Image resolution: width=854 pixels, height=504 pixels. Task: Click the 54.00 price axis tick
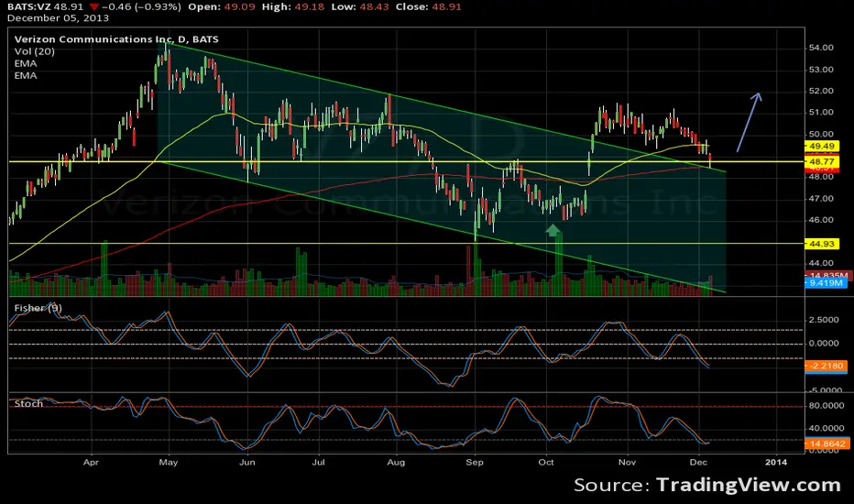(x=821, y=48)
